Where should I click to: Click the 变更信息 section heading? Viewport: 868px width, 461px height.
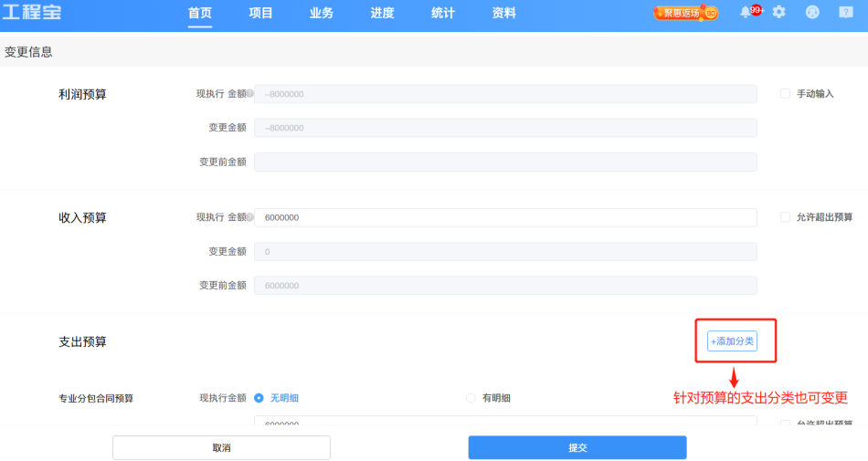click(28, 52)
